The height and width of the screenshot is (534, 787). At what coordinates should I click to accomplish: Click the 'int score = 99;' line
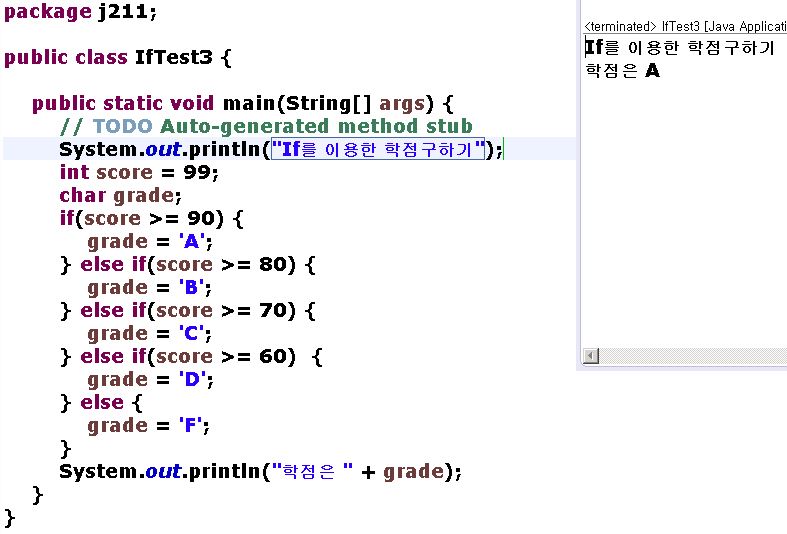139,172
